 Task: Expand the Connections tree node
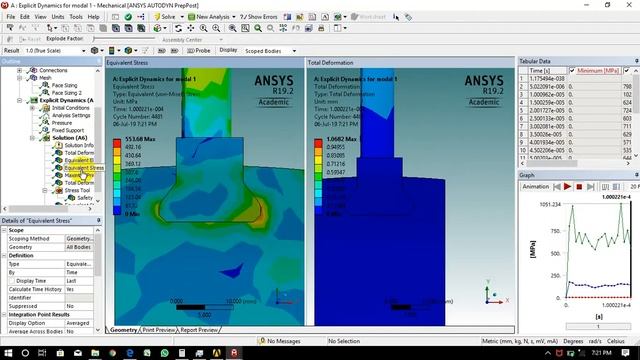(19, 70)
